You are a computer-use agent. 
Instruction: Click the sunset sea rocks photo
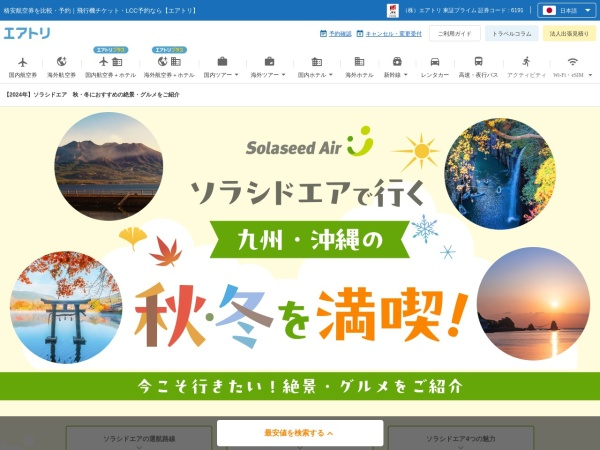pyautogui.click(x=533, y=304)
